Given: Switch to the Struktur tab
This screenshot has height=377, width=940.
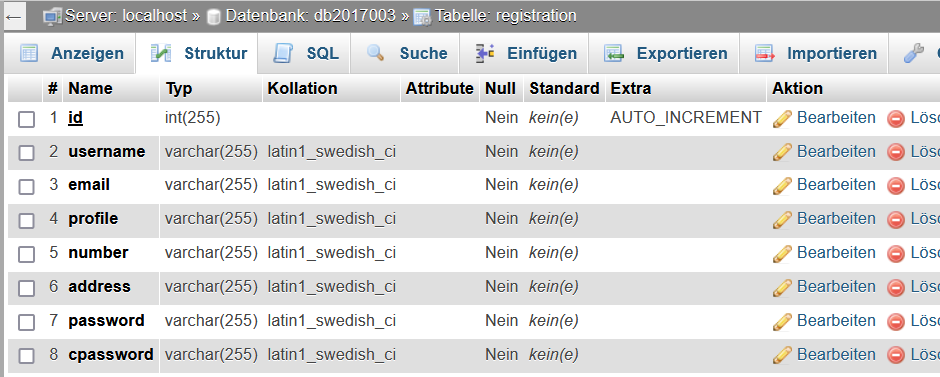Looking at the screenshot, I should [x=198, y=53].
